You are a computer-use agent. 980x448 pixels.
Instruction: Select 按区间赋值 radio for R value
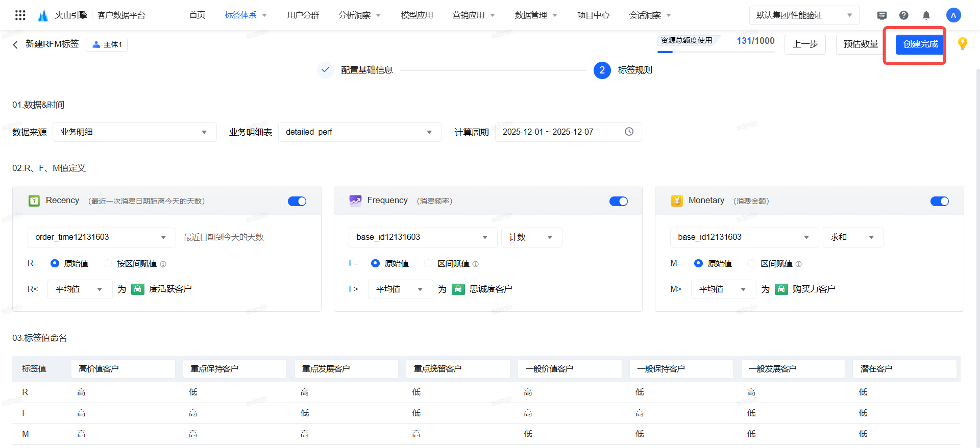tap(108, 264)
